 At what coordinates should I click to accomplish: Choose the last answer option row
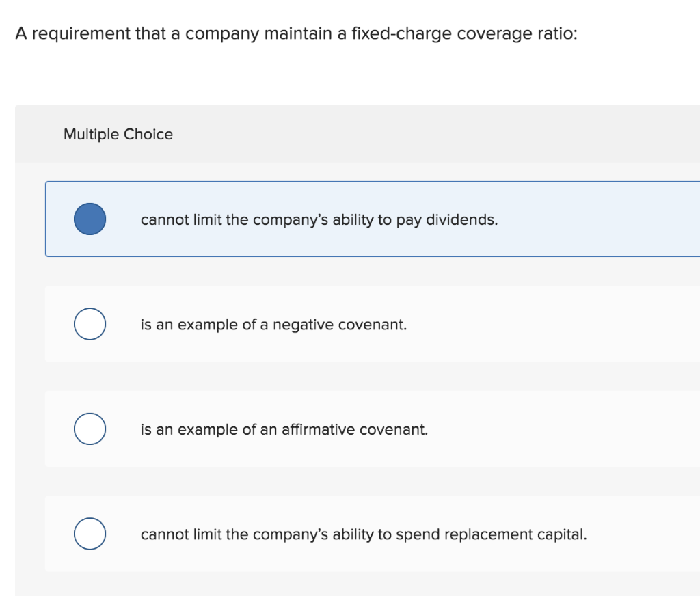pyautogui.click(x=342, y=534)
